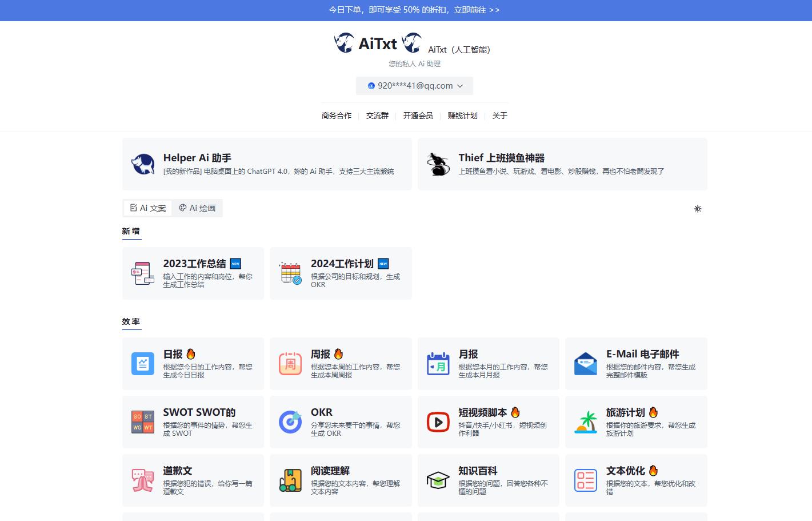Open the 短视频脚本 play icon
This screenshot has width=812, height=521.
tap(438, 422)
